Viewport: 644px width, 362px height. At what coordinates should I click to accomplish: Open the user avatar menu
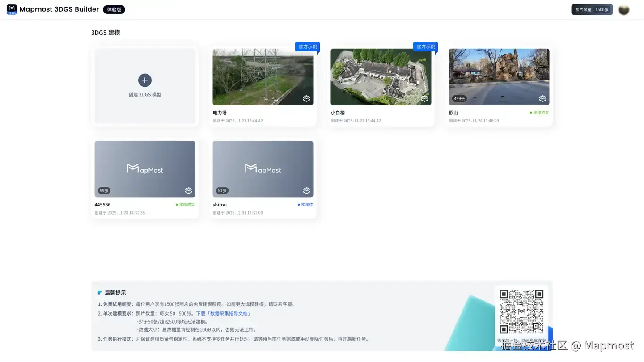click(x=624, y=9)
